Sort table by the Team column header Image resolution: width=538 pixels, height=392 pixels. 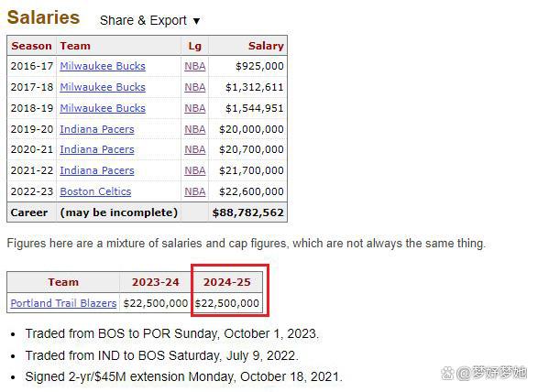tap(75, 46)
